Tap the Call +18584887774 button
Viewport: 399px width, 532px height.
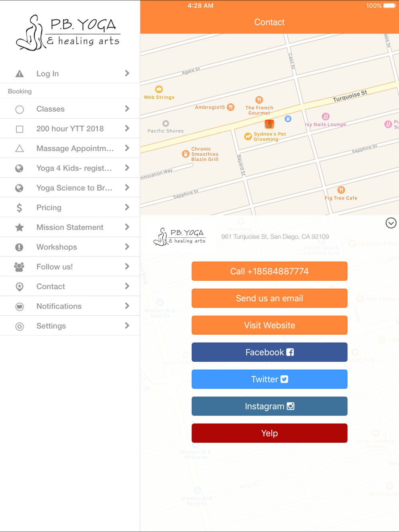(x=269, y=271)
